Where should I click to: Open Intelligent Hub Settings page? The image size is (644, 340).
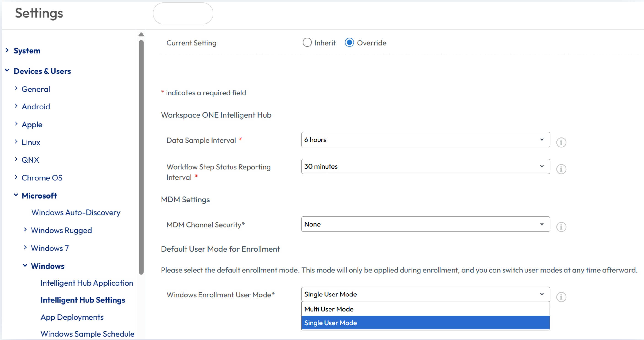83,300
